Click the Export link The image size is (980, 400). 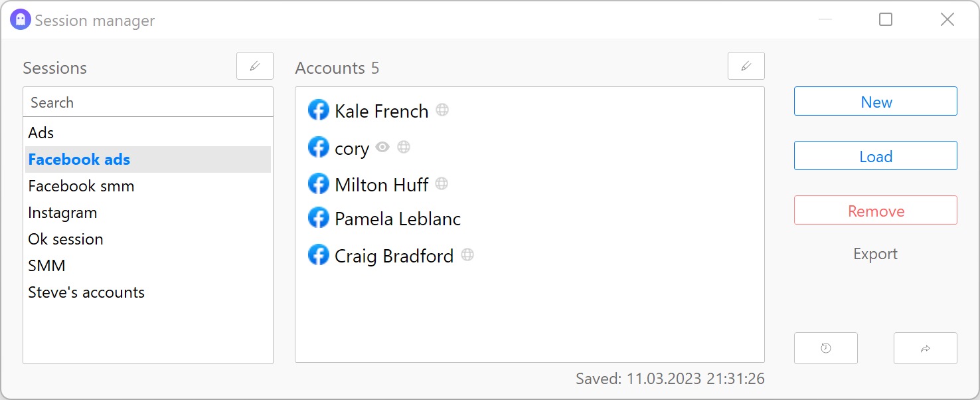click(875, 254)
